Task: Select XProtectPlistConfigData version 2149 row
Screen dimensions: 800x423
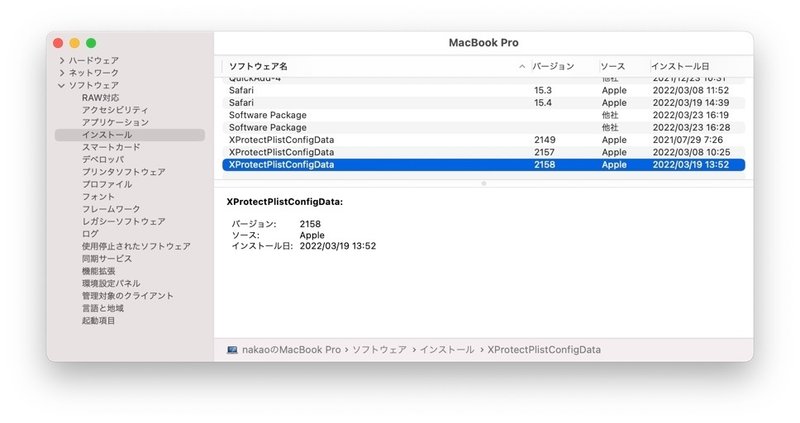Action: coord(484,140)
